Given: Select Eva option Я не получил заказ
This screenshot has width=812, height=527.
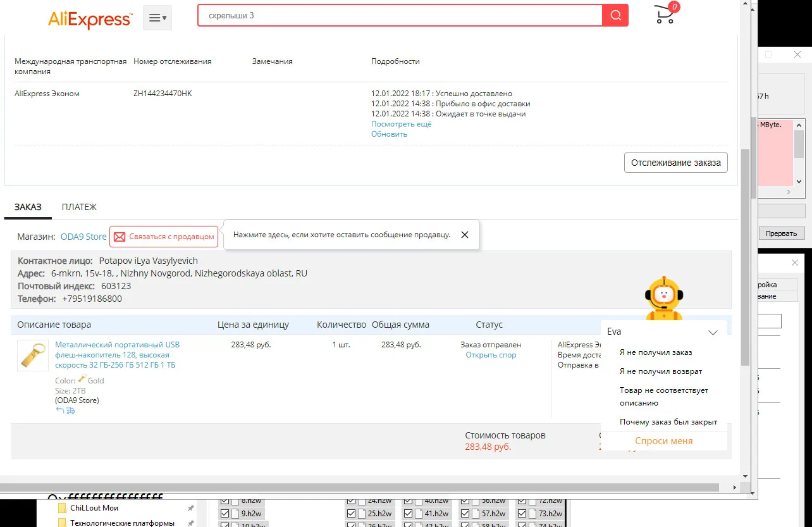Looking at the screenshot, I should coord(656,352).
